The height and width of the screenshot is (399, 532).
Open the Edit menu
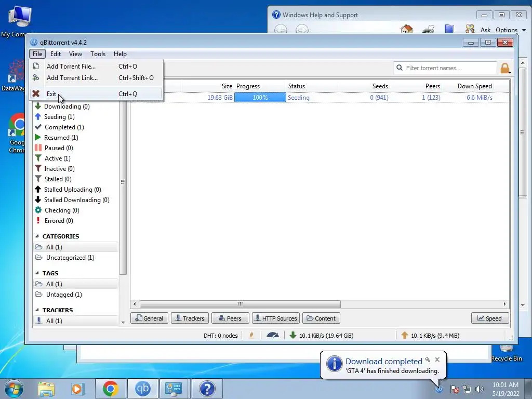55,54
